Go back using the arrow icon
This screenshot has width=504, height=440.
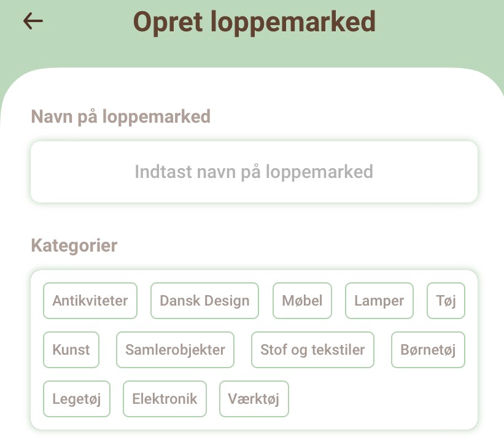pos(33,21)
